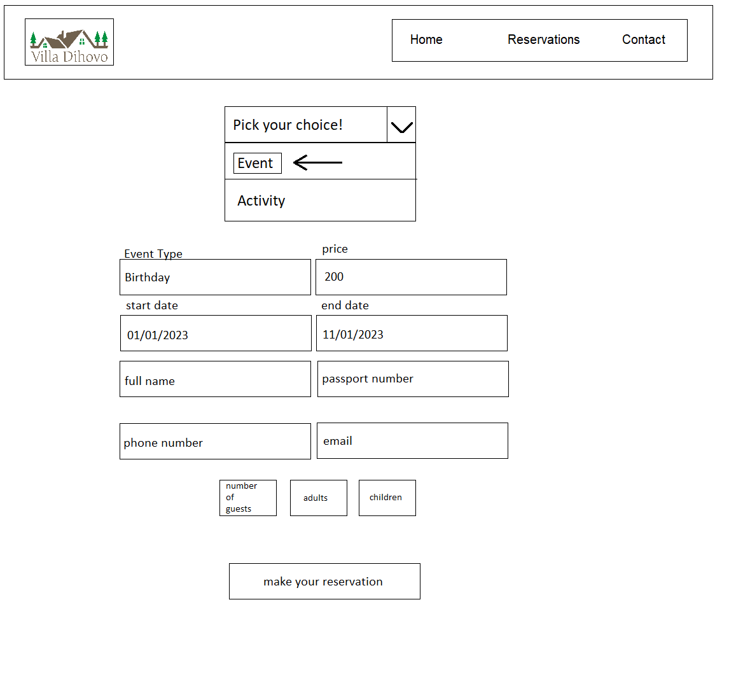This screenshot has height=700, width=743.
Task: Go to the Home page
Action: [426, 40]
